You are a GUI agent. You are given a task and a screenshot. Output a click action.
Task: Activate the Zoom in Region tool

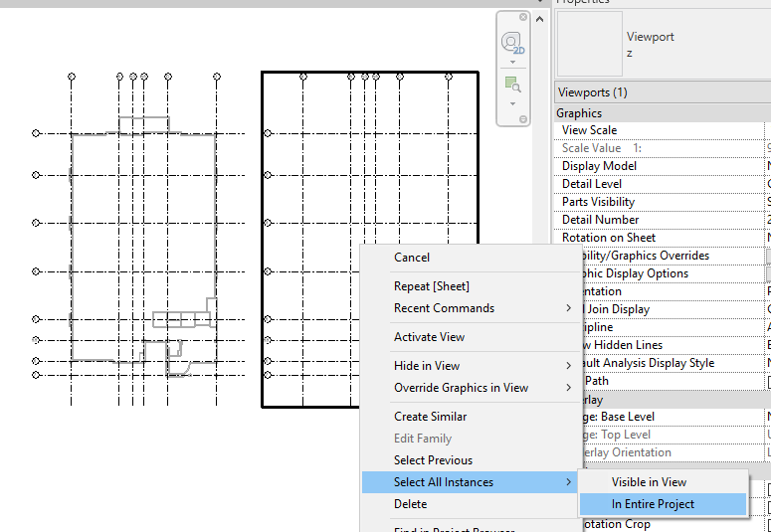pyautogui.click(x=512, y=85)
